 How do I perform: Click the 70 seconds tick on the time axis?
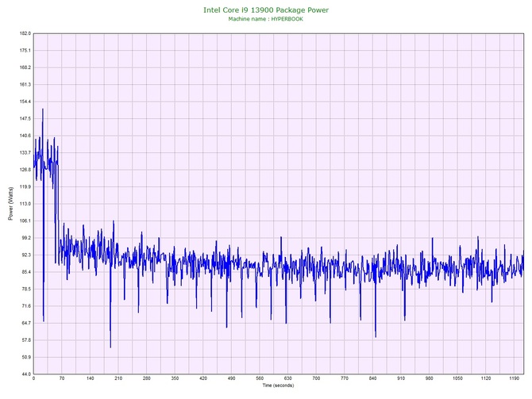pos(61,378)
